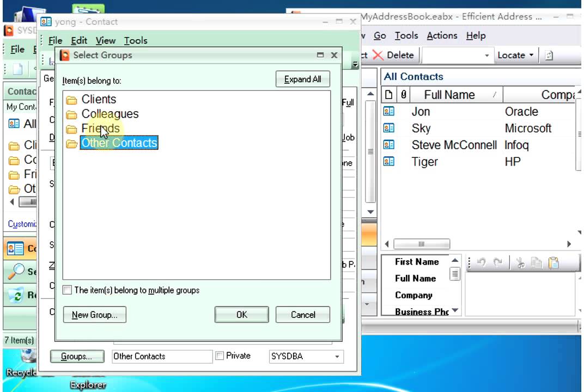
Task: Open Edit menu in yong Contact window
Action: point(79,41)
